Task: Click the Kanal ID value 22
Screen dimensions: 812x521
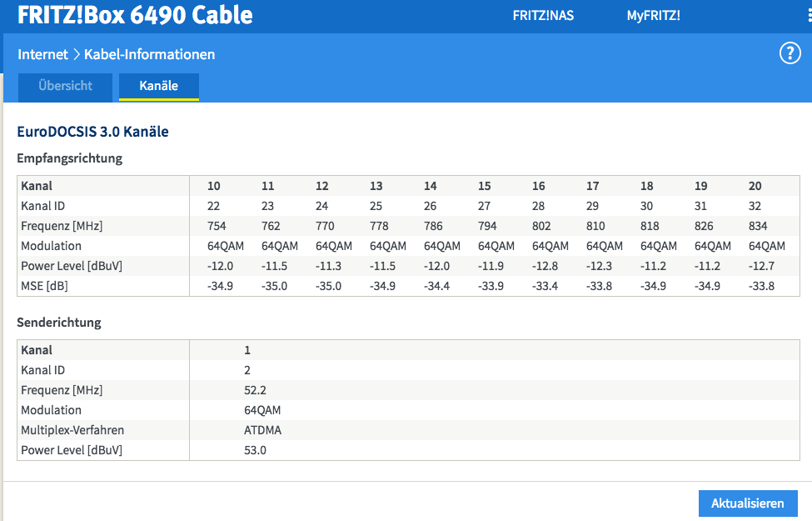Action: point(214,206)
